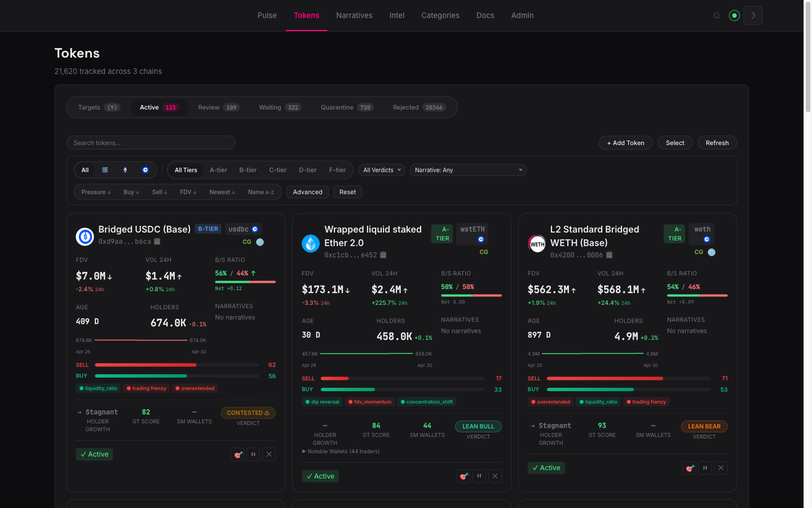The height and width of the screenshot is (508, 812).
Task: Focus the Search tokens input field
Action: coord(151,143)
